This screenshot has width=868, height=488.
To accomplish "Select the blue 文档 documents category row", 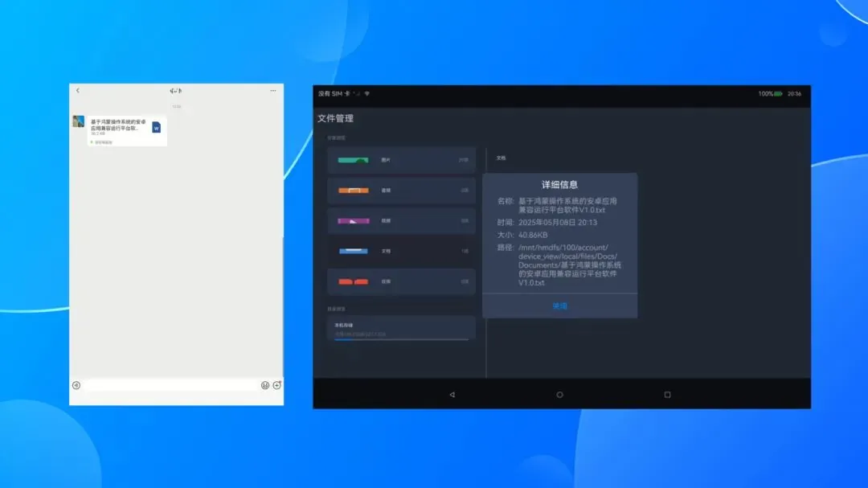I will (401, 251).
